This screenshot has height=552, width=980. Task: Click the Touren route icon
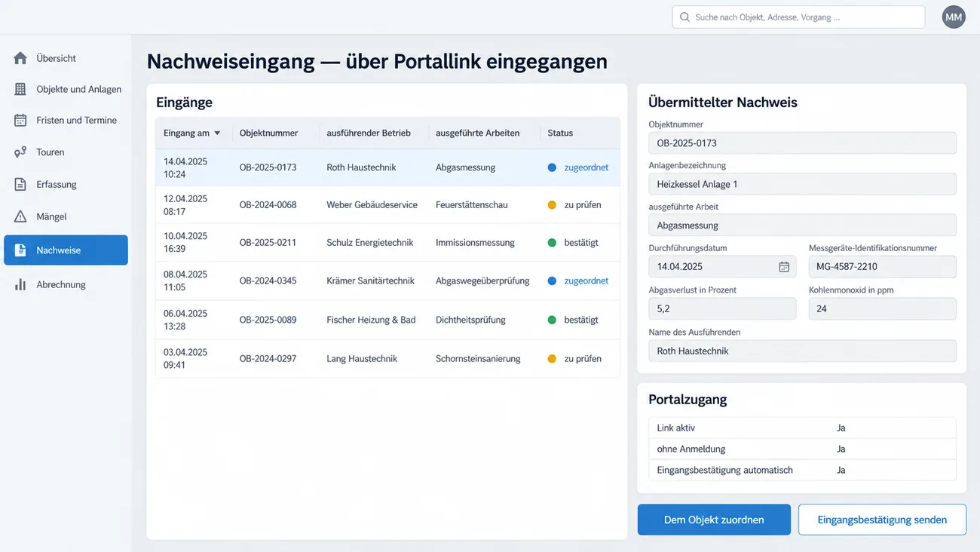pyautogui.click(x=20, y=152)
